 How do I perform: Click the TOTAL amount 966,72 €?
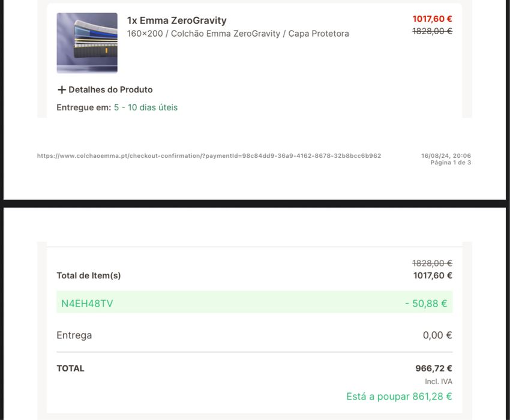coord(434,368)
